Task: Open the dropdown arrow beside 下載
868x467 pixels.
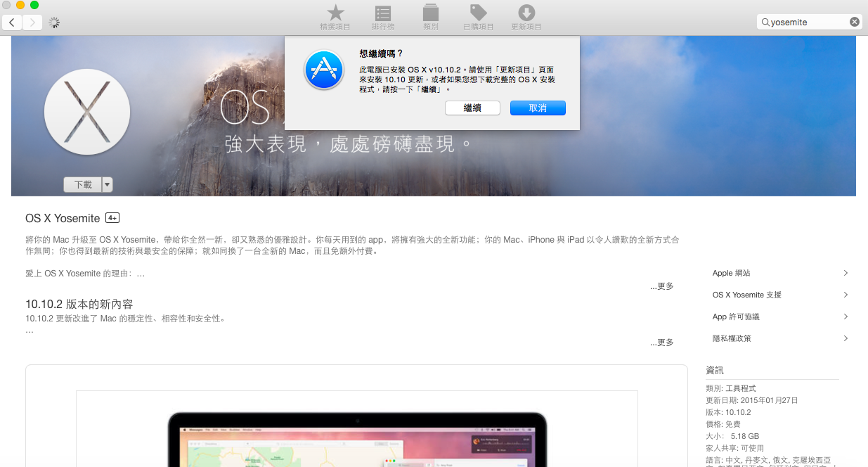Action: coord(108,184)
